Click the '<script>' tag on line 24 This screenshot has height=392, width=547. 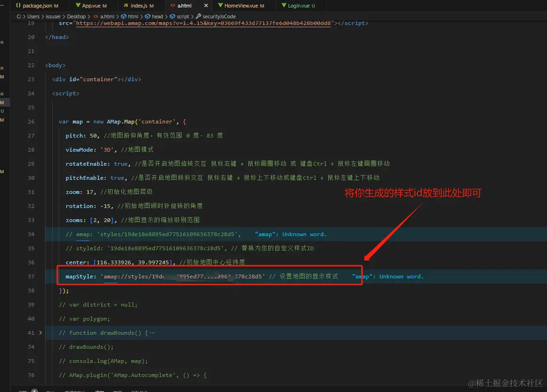66,93
